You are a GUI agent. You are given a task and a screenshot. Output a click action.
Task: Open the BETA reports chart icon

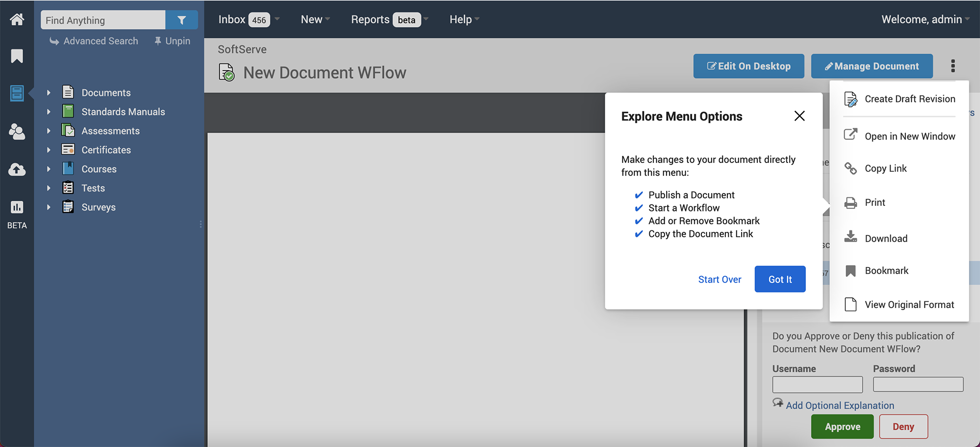pyautogui.click(x=17, y=207)
